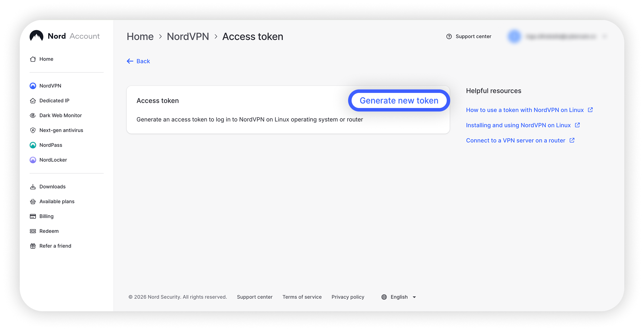Image resolution: width=644 pixels, height=331 pixels.
Task: Open Privacy policy in footer
Action: [x=348, y=297]
